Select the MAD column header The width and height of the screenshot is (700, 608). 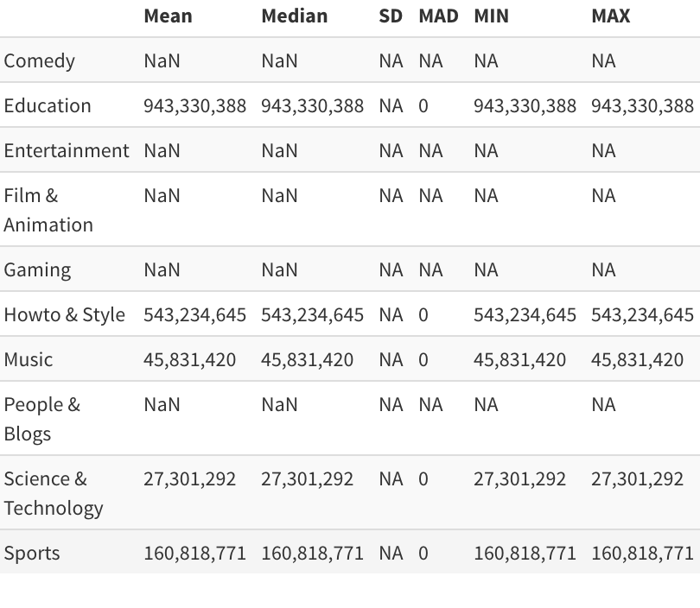438,16
